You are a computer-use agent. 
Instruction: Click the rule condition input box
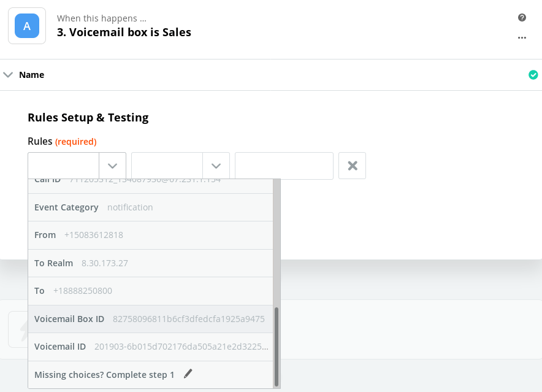point(167,166)
